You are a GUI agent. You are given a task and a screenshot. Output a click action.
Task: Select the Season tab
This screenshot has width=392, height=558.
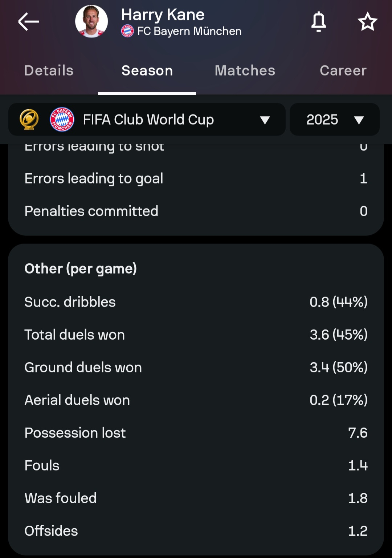147,70
